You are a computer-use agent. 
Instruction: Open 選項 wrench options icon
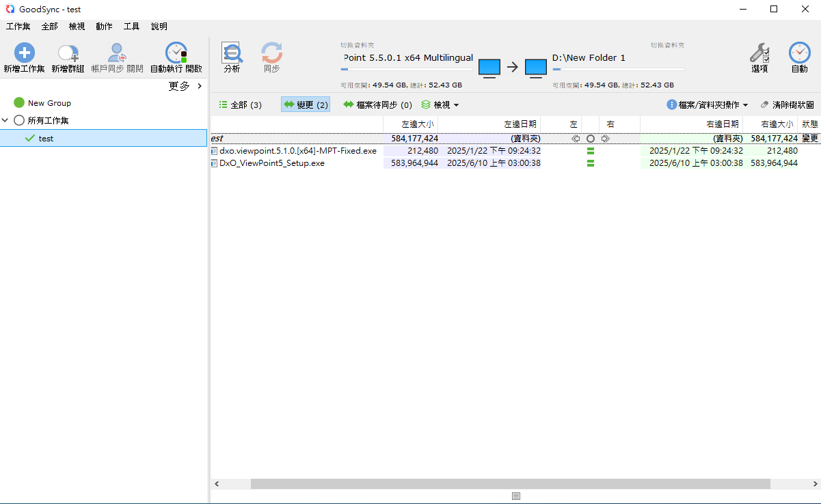coord(759,53)
